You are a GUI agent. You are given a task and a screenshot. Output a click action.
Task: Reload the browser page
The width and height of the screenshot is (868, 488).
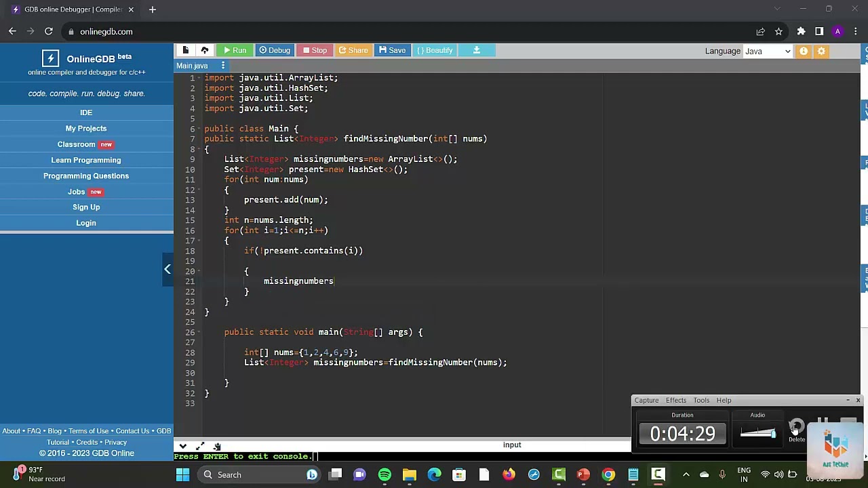click(x=49, y=31)
